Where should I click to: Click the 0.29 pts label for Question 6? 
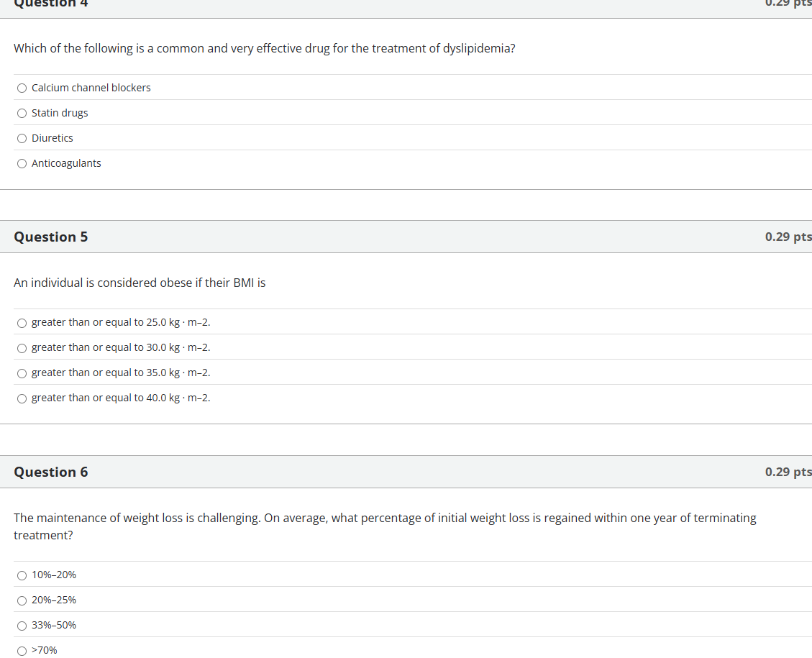pos(788,472)
